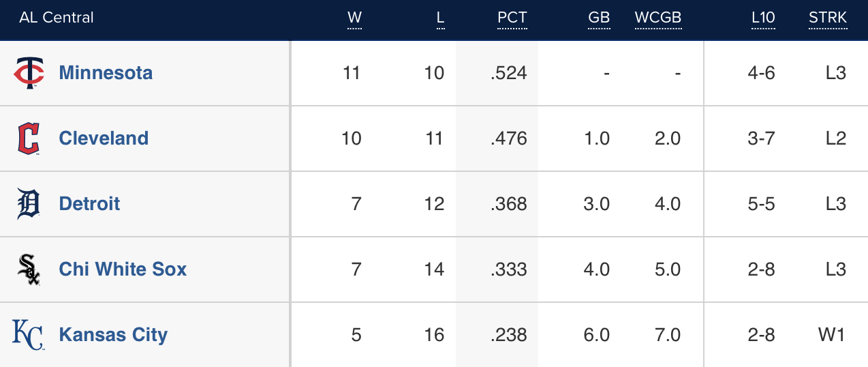Open the Minnesota team link
The image size is (868, 367).
click(x=106, y=73)
